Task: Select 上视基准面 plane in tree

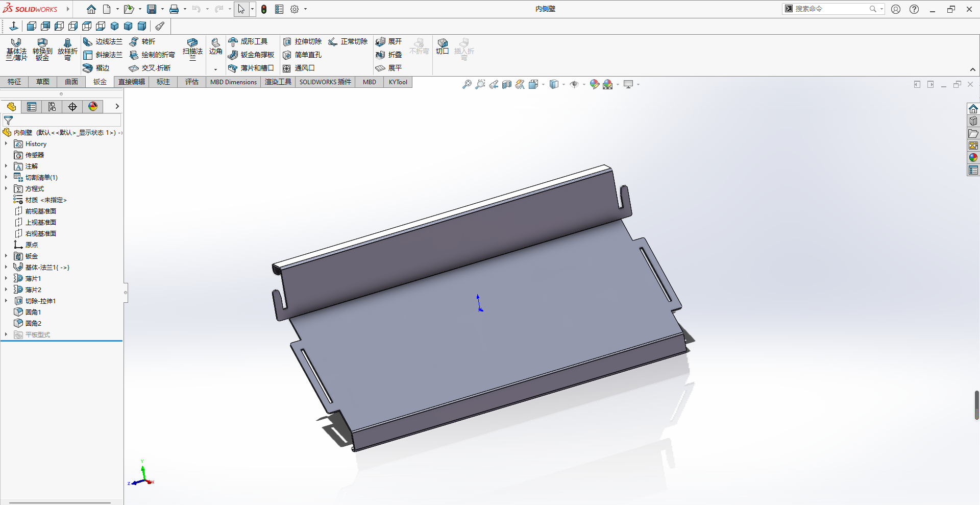Action: point(35,222)
